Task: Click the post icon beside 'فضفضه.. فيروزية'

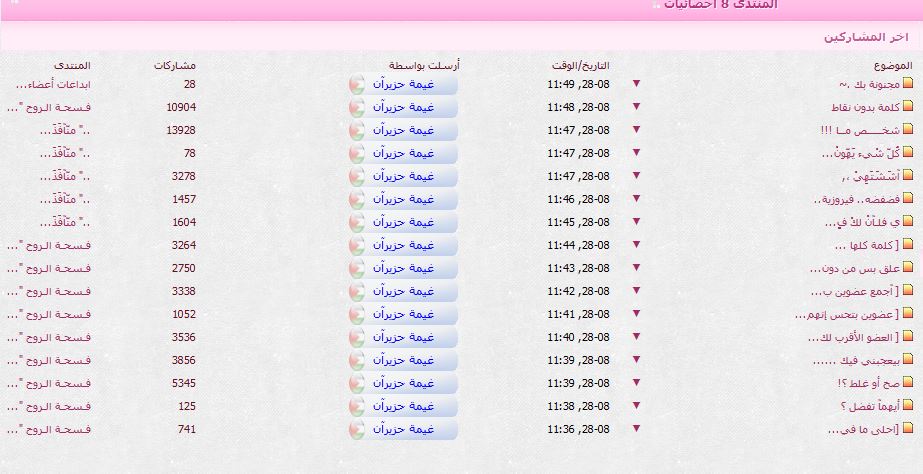Action: click(908, 200)
